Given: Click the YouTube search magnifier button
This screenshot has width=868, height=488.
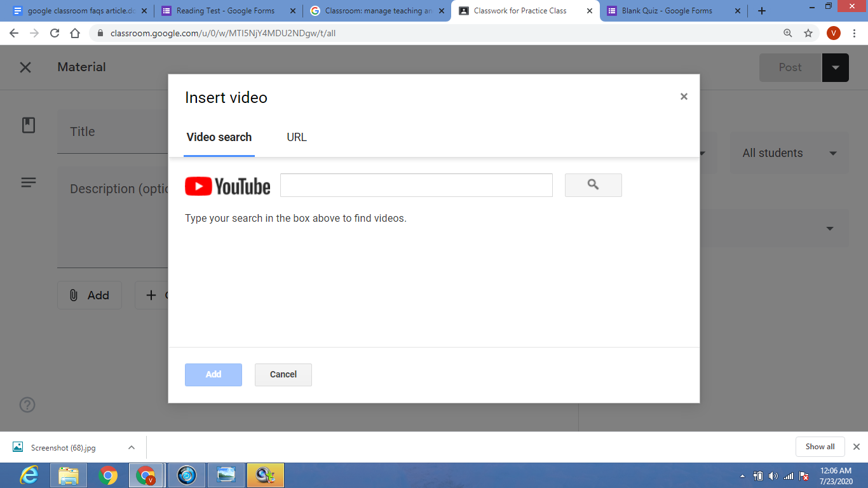Looking at the screenshot, I should pos(593,185).
